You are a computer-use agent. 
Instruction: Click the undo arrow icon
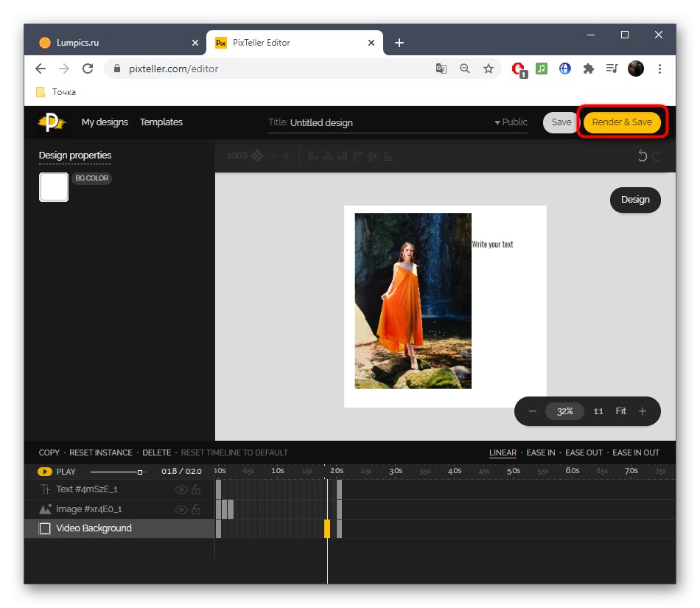(643, 156)
